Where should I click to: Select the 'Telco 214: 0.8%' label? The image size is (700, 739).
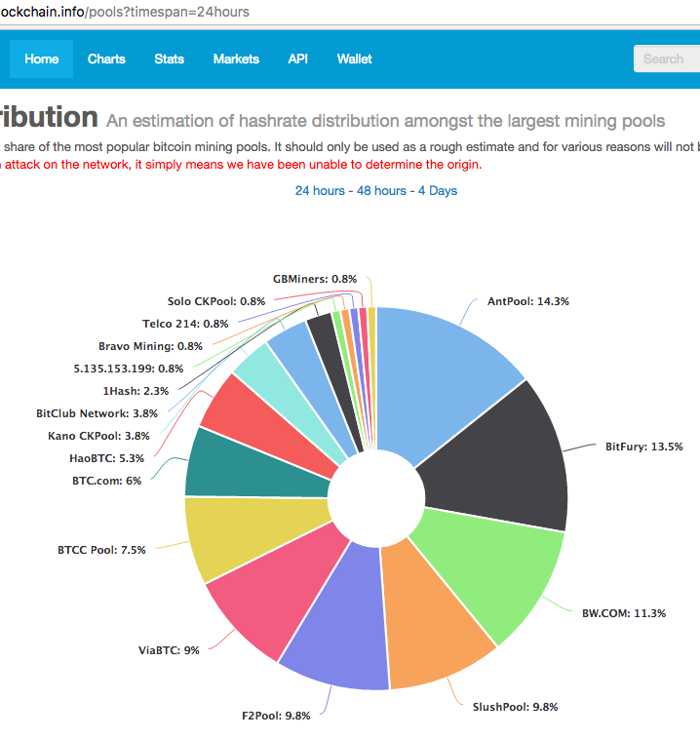tap(185, 324)
